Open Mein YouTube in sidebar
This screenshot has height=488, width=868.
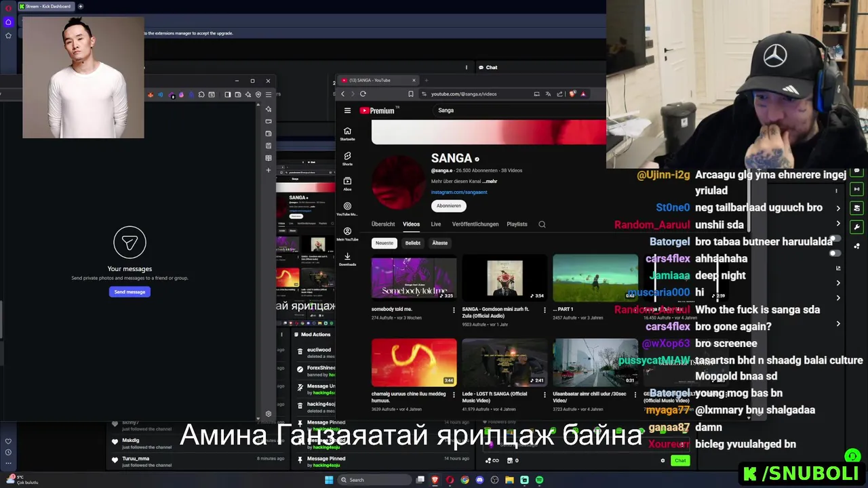click(x=347, y=234)
